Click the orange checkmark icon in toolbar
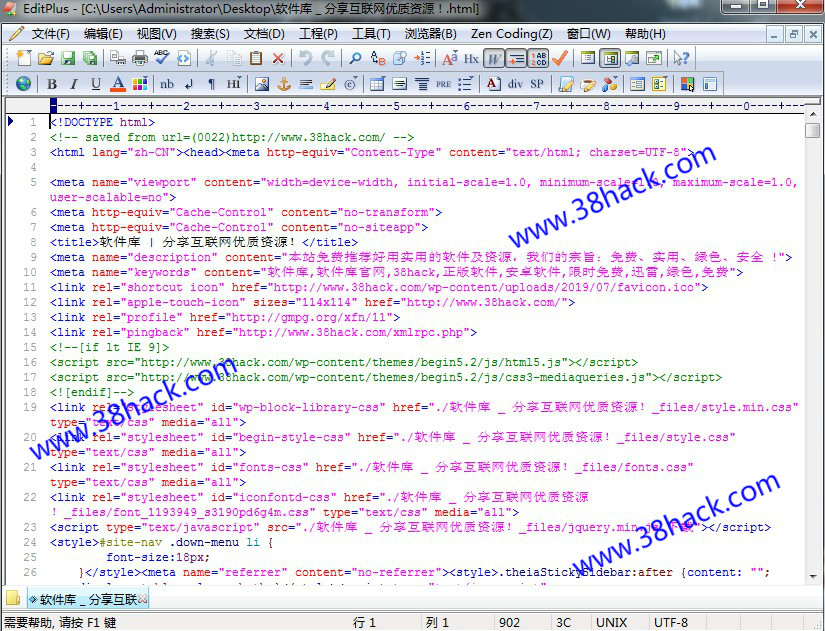Viewport: 825px width, 631px height. click(560, 58)
